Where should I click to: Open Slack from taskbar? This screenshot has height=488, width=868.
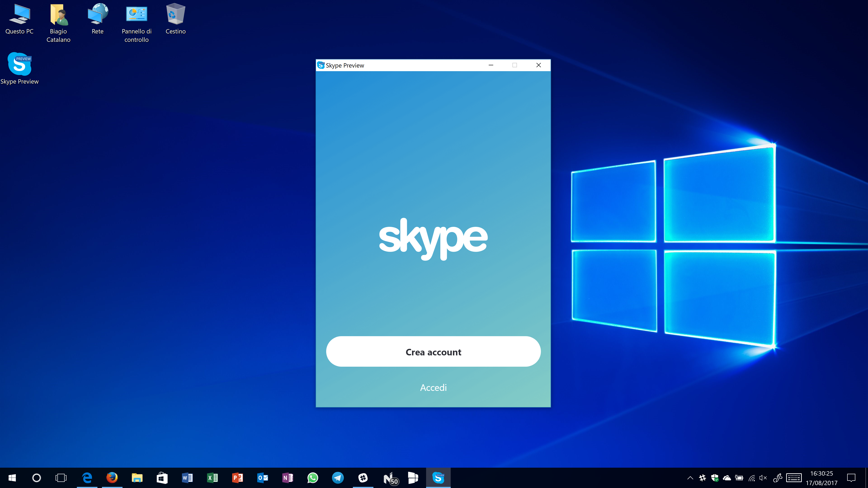tap(363, 478)
